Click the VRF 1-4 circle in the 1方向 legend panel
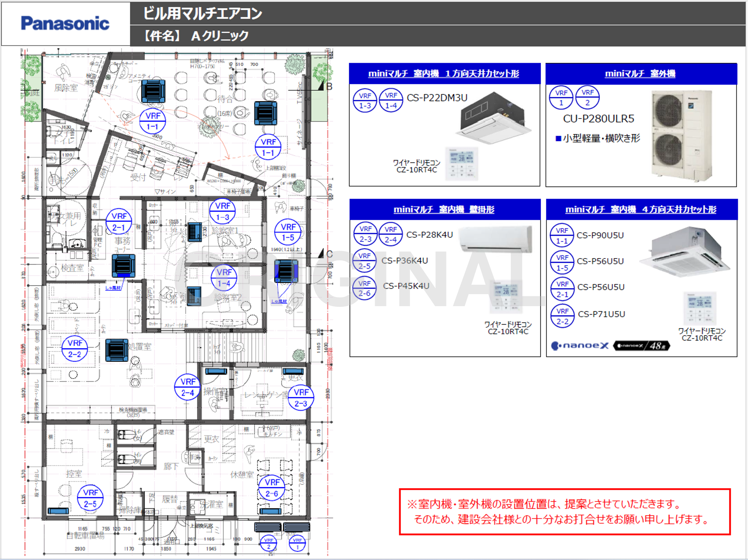Screen dimensions: 748x560 (x=391, y=100)
